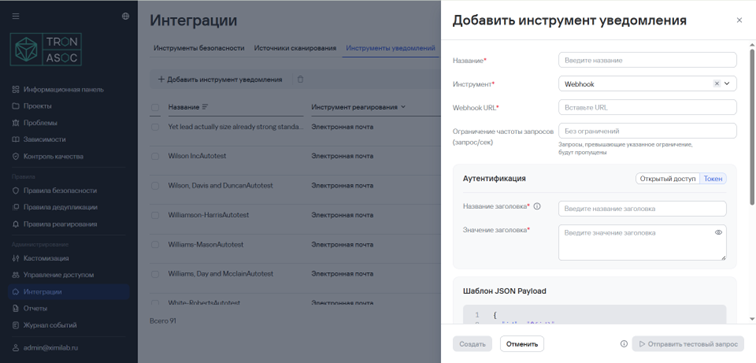Click Отправить тестовый запрос button

coord(688,344)
